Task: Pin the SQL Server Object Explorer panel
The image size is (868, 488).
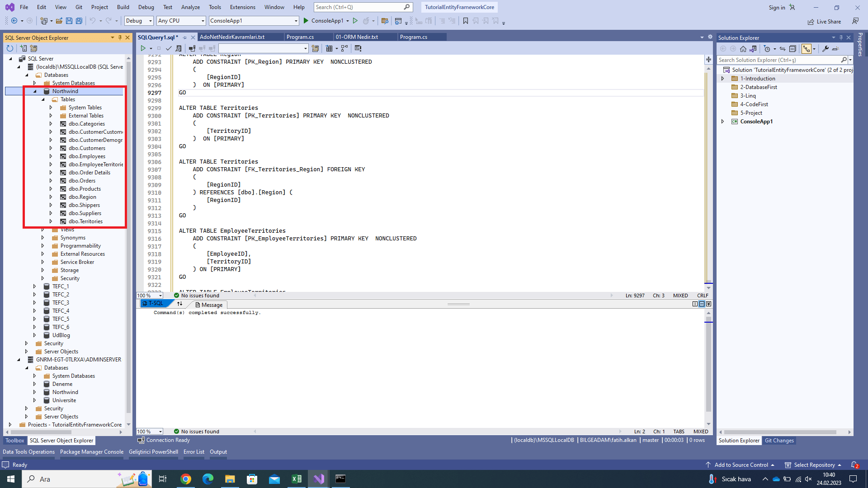Action: 120,38
